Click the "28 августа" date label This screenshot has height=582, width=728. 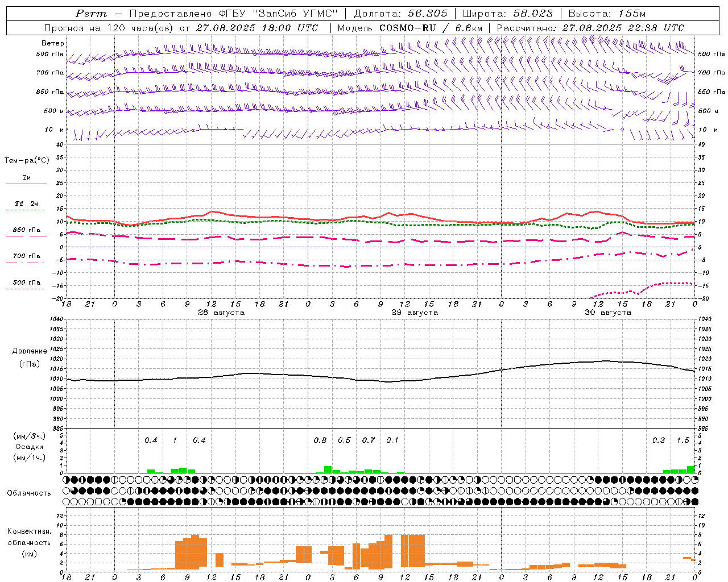tap(221, 313)
